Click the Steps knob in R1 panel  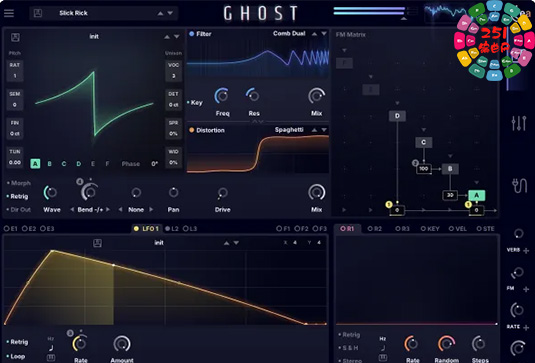tap(479, 344)
